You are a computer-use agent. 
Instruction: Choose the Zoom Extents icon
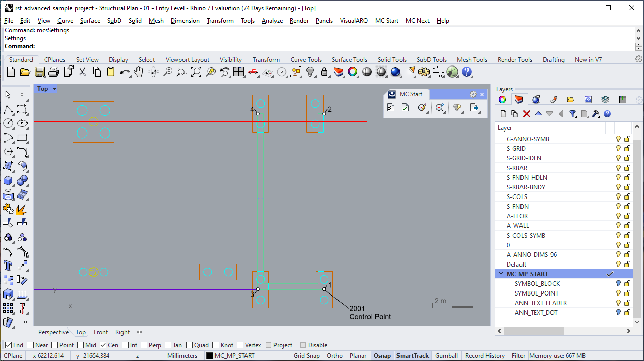(196, 72)
